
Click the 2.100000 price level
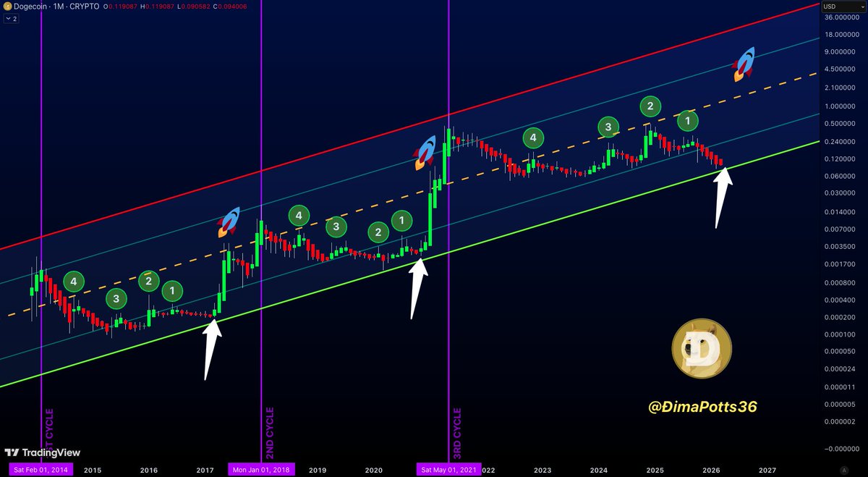point(841,88)
